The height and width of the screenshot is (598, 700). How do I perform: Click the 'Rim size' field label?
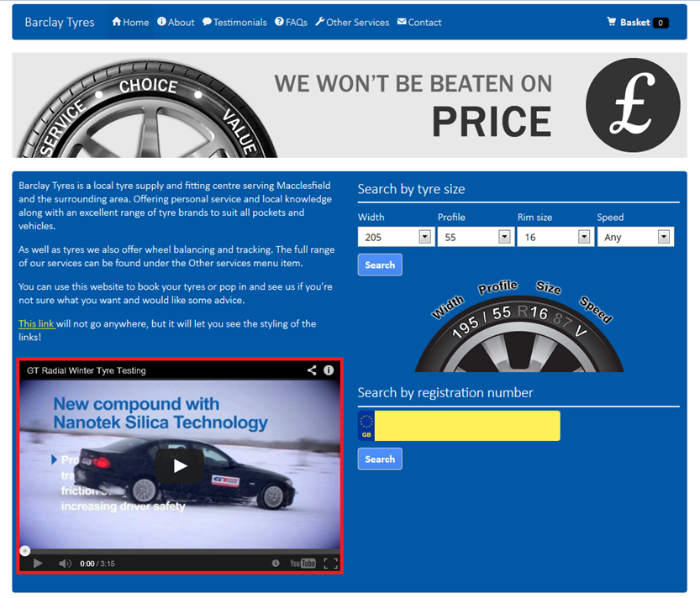pyautogui.click(x=534, y=218)
